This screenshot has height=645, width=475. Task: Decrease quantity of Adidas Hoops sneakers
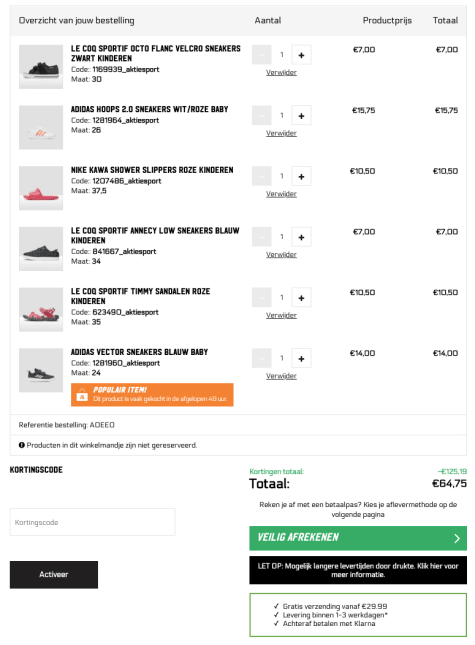[262, 116]
